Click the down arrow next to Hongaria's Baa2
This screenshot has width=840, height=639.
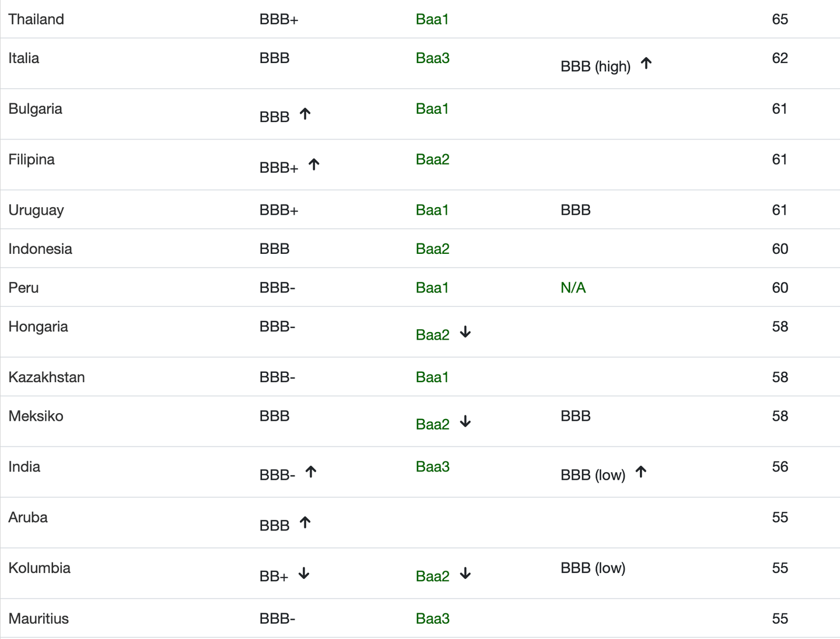tap(465, 332)
